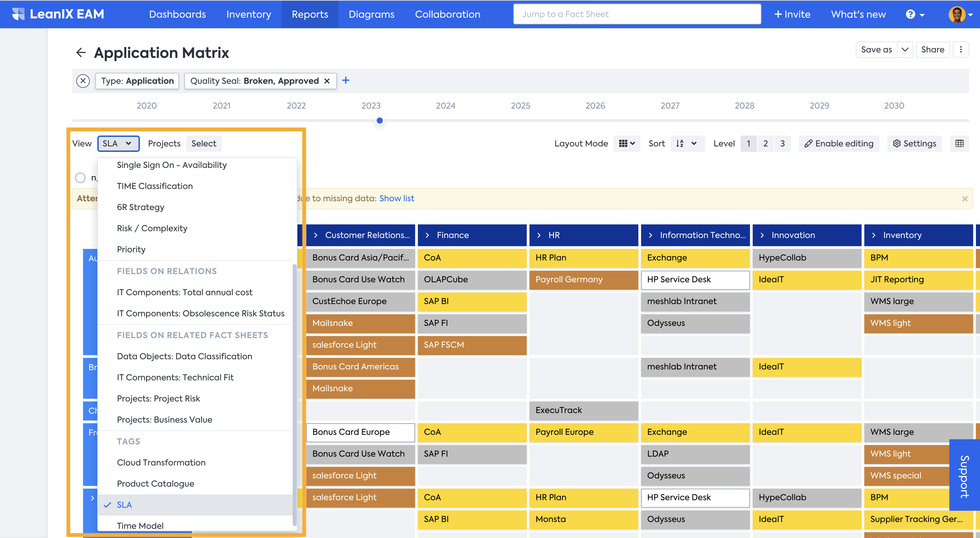The image size is (980, 538).
Task: Remove the Quality Seal filter chip
Action: [x=327, y=81]
